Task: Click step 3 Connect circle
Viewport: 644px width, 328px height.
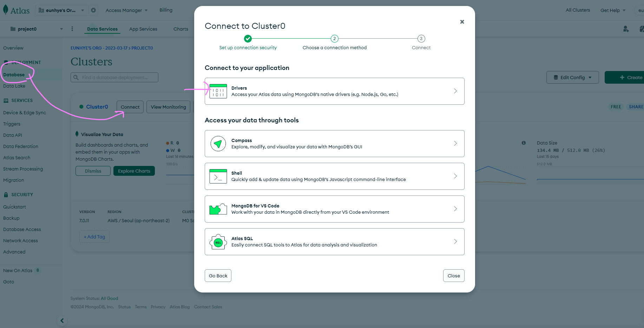Action: [421, 39]
